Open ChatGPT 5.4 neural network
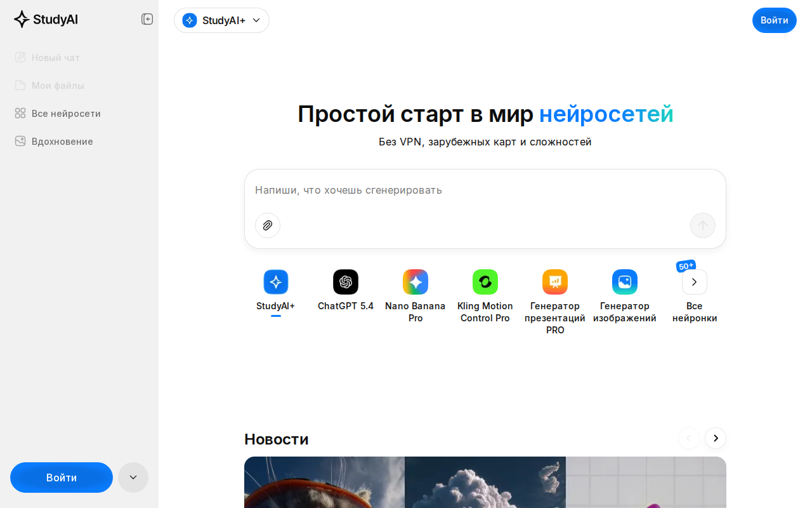 (345, 282)
